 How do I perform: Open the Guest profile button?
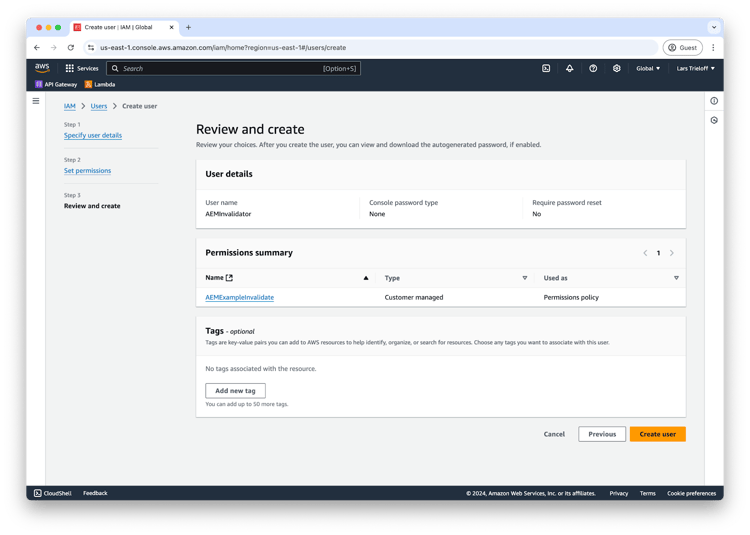click(x=683, y=47)
